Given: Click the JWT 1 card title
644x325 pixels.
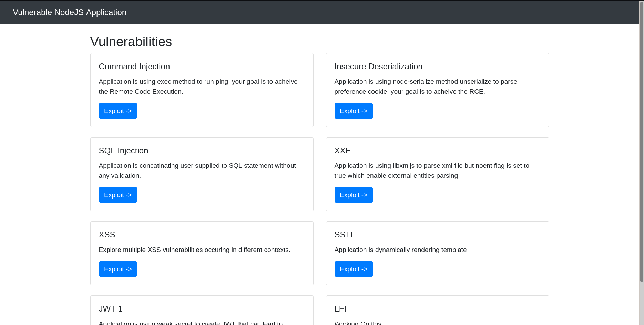Looking at the screenshot, I should [x=111, y=309].
